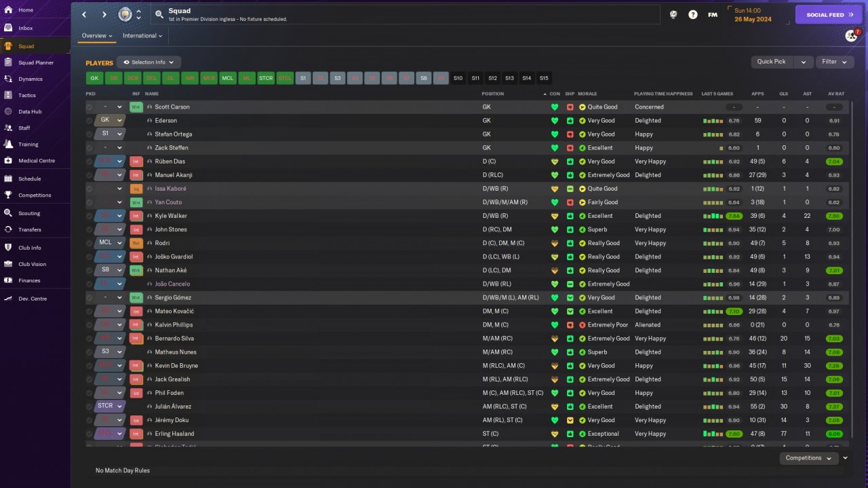Toggle pick circle for Erling Haaland

[90, 434]
